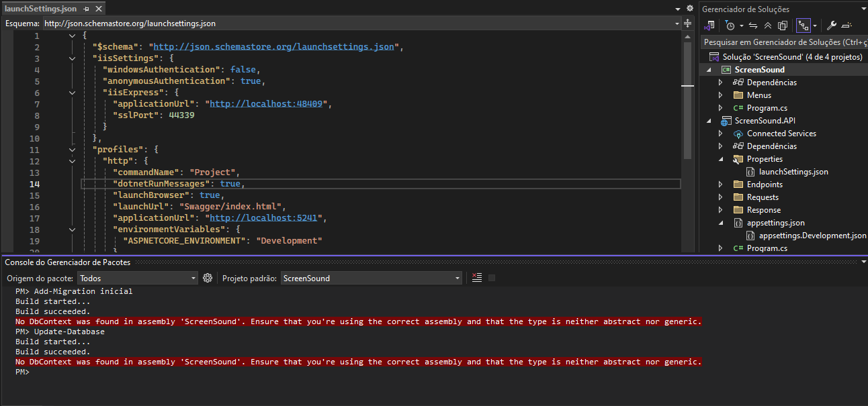Click the disabled stop-command square icon

(492, 278)
